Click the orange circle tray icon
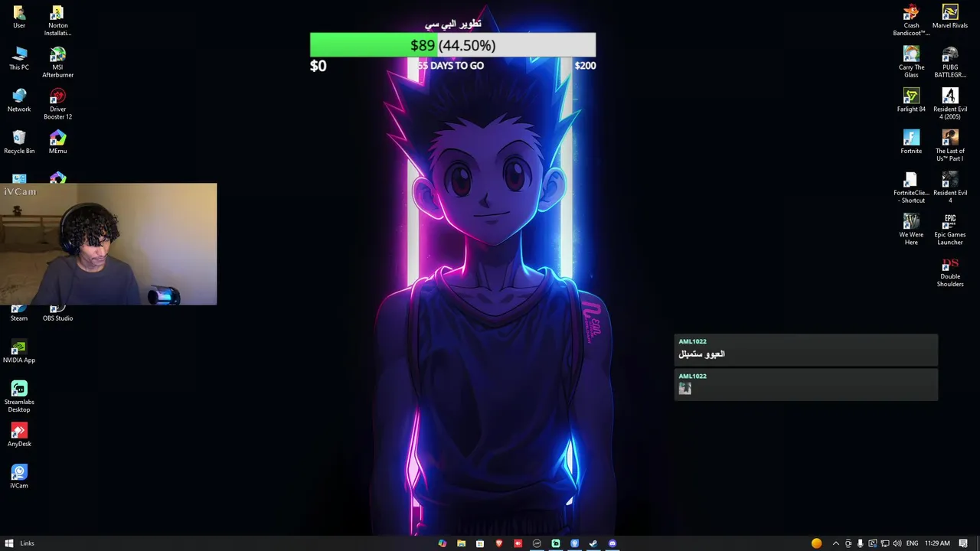 (x=816, y=543)
